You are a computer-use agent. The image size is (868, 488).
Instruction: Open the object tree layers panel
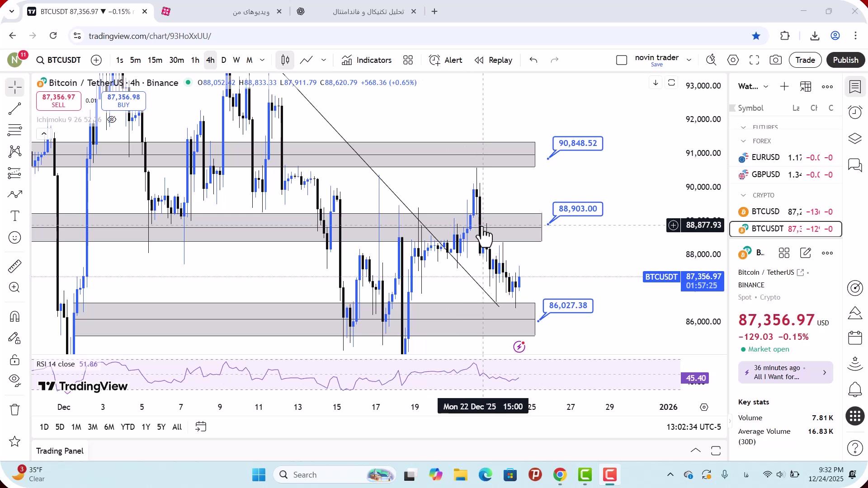(x=855, y=138)
